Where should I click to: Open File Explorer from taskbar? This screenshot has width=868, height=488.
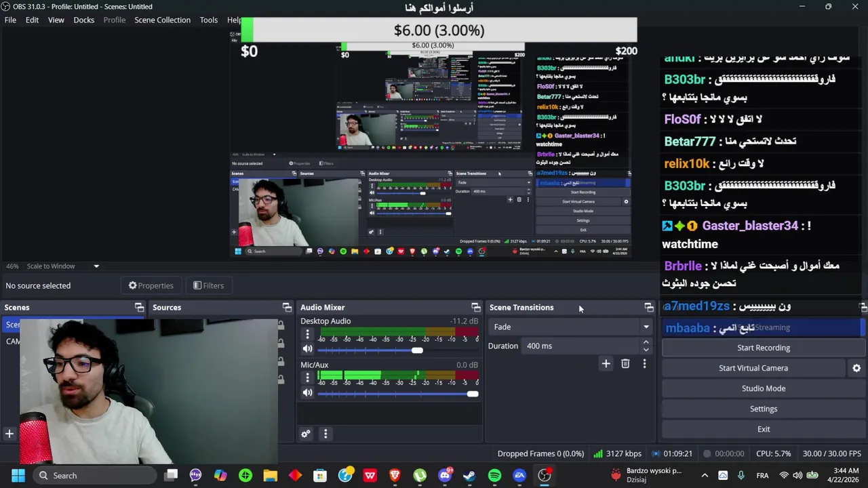point(270,475)
